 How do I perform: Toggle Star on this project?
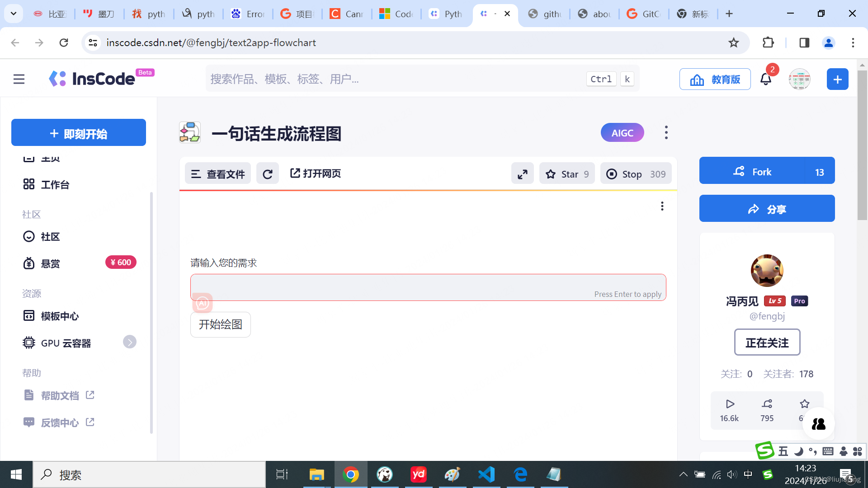(567, 174)
